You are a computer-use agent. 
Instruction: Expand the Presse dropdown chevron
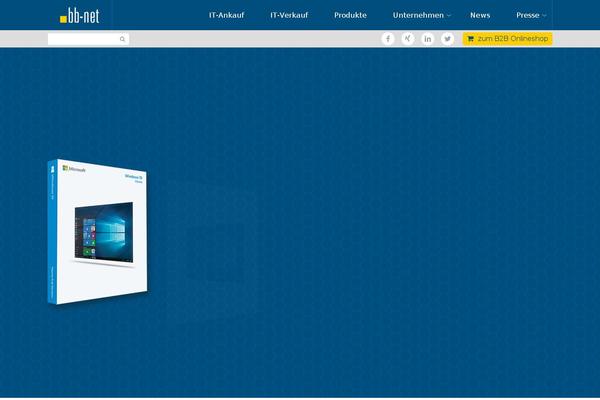pyautogui.click(x=544, y=16)
